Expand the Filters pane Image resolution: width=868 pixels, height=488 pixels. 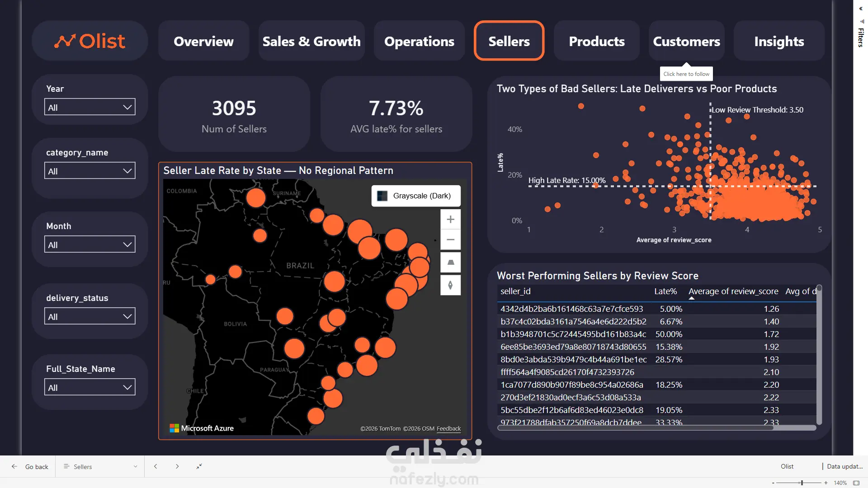click(861, 9)
